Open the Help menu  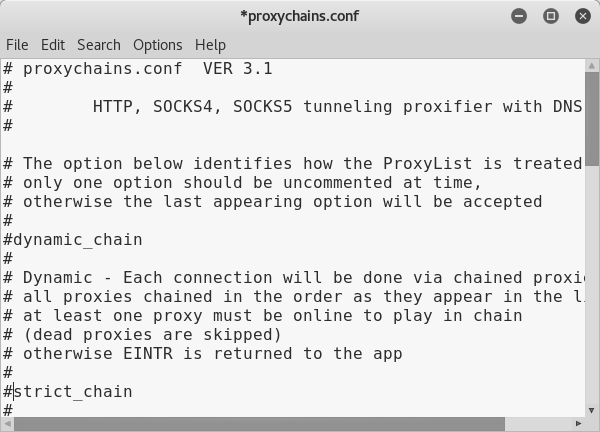[210, 45]
